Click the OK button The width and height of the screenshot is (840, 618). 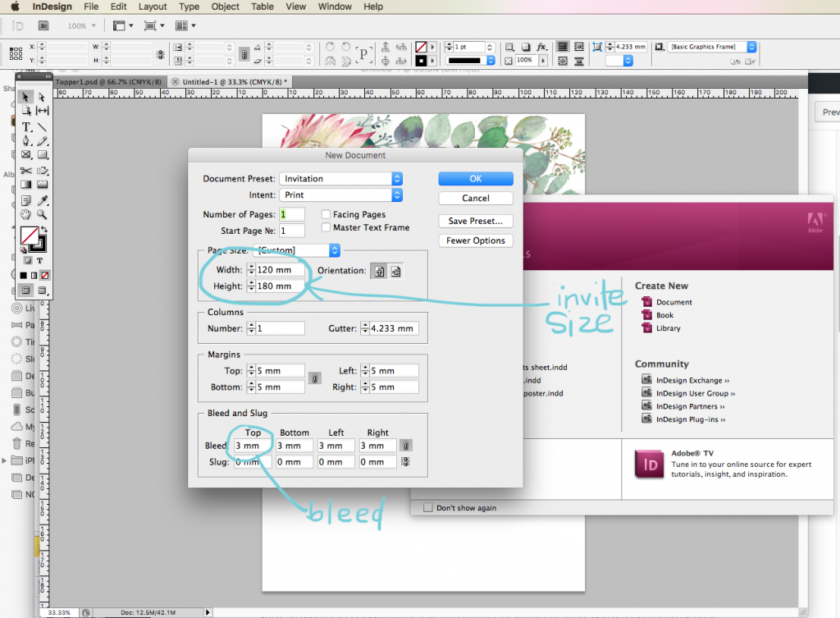(476, 178)
